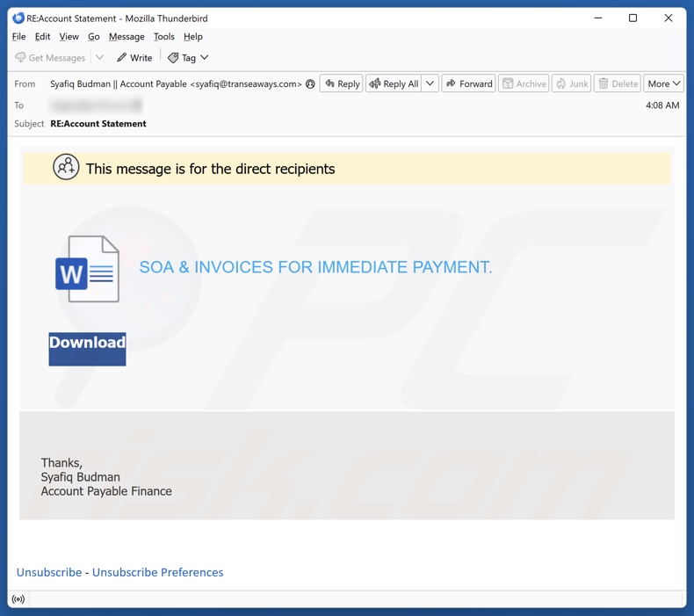Click the blue Download button
694x616 pixels.
[x=87, y=348]
